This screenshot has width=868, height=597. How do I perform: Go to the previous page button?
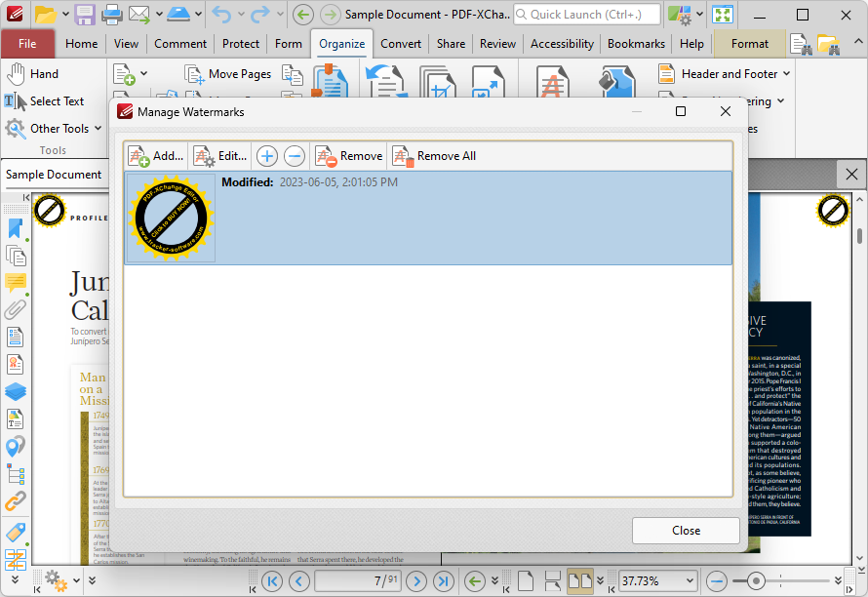[x=299, y=581]
